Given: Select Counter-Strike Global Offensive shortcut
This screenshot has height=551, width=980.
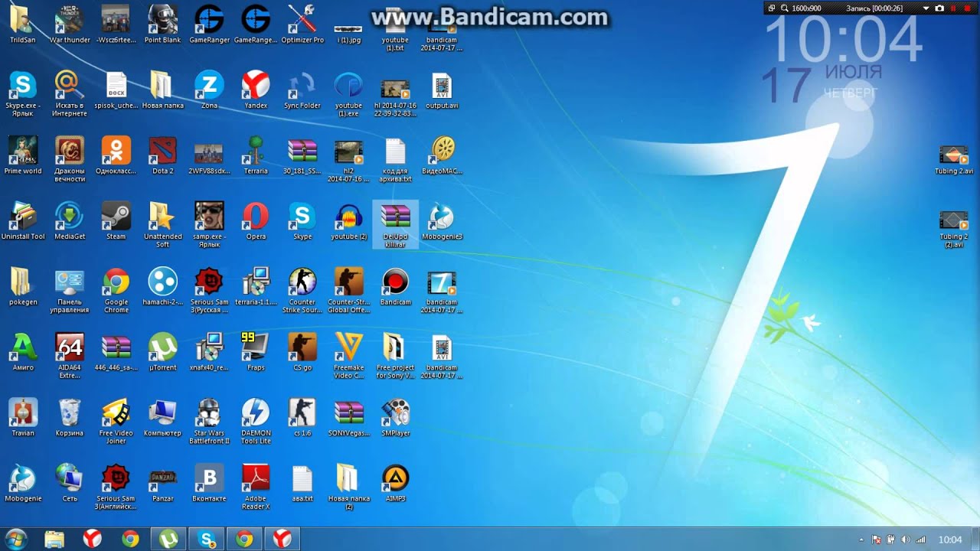Looking at the screenshot, I should (x=349, y=291).
